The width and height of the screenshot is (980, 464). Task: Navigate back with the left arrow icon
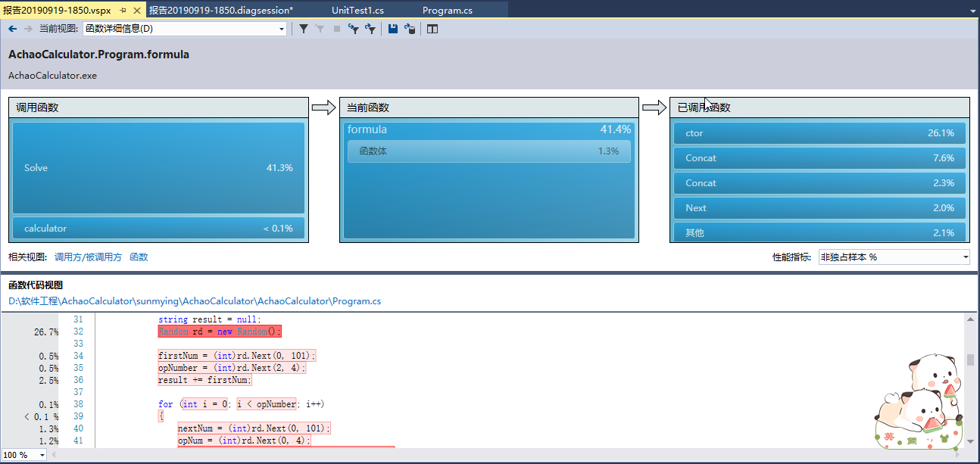pyautogui.click(x=13, y=29)
